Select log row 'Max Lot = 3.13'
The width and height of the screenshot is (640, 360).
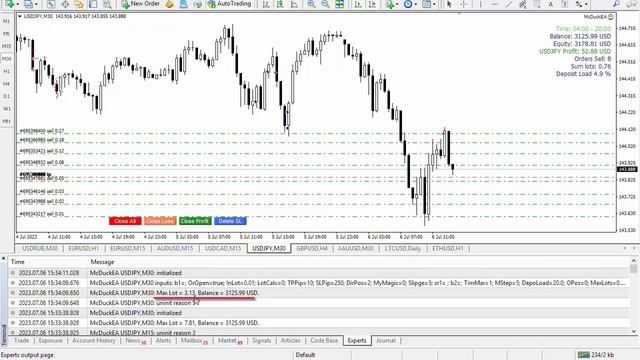coord(318,293)
